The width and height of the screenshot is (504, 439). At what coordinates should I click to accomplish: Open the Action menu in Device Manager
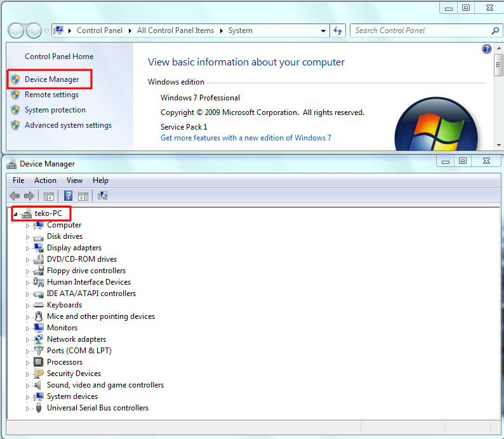click(45, 180)
